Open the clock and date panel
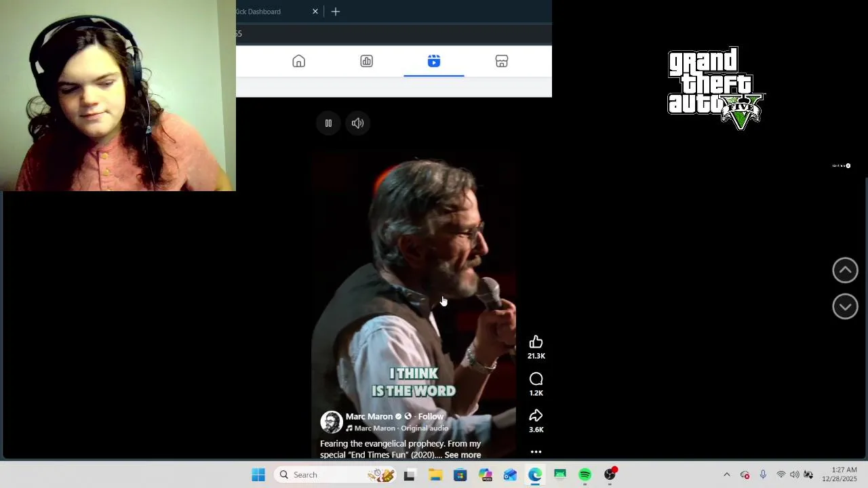Viewport: 868px width, 488px height. pos(840,474)
